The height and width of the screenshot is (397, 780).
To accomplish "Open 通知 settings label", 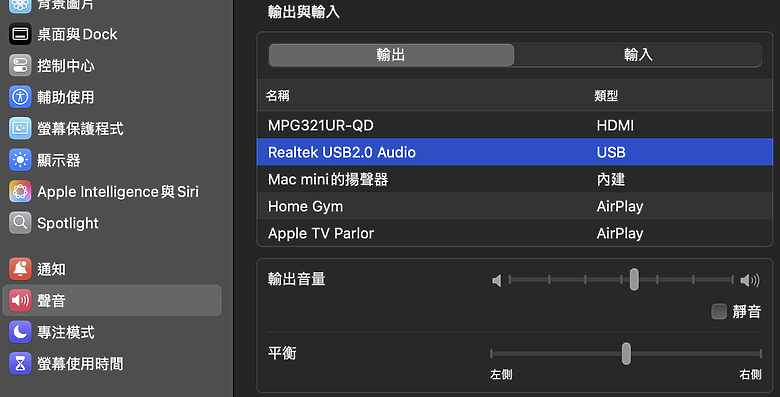I will pos(51,269).
